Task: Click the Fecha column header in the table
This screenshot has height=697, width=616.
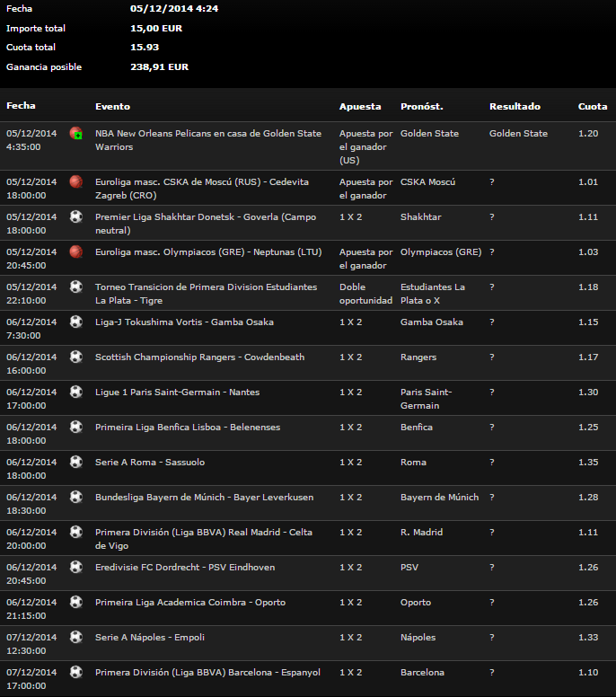Action: (21, 106)
